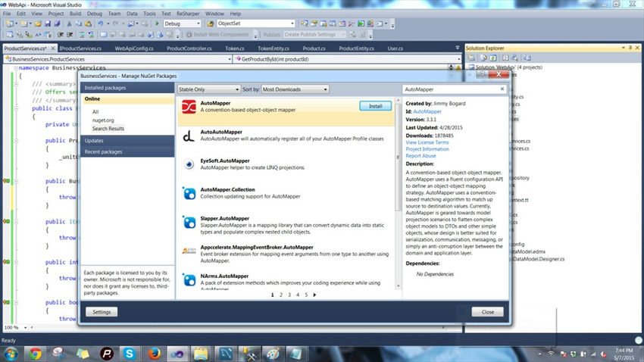This screenshot has width=644, height=362.
Task: Click the Report Abuse link
Action: click(x=421, y=155)
